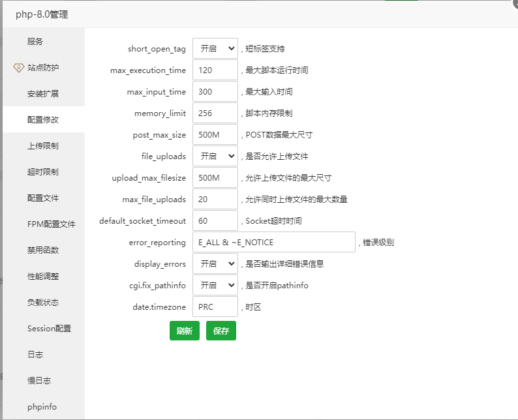Switch to the 安装扩展 tab
This screenshot has height=420, width=518.
[43, 94]
